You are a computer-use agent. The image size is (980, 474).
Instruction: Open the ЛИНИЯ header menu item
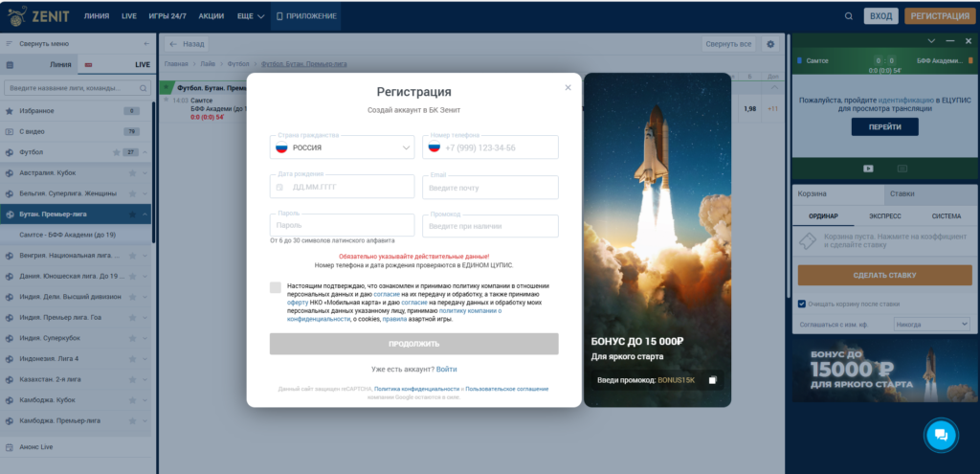[x=97, y=16]
